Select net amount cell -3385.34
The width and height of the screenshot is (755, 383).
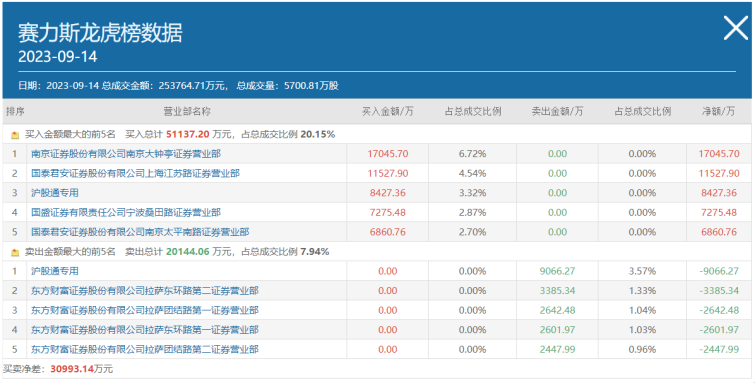(719, 291)
